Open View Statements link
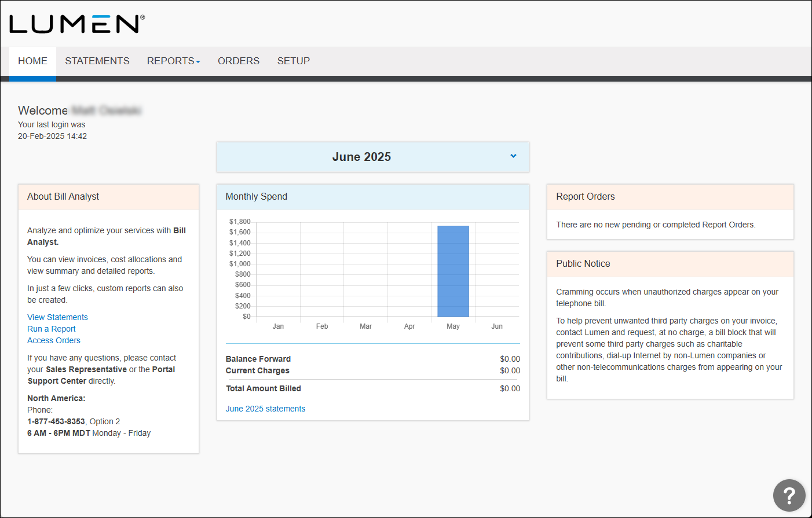Screen dimensions: 812x518 [x=57, y=317]
